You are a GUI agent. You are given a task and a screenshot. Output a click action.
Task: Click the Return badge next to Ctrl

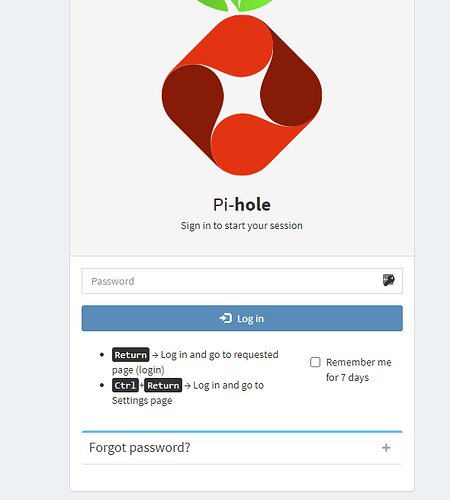pos(163,385)
